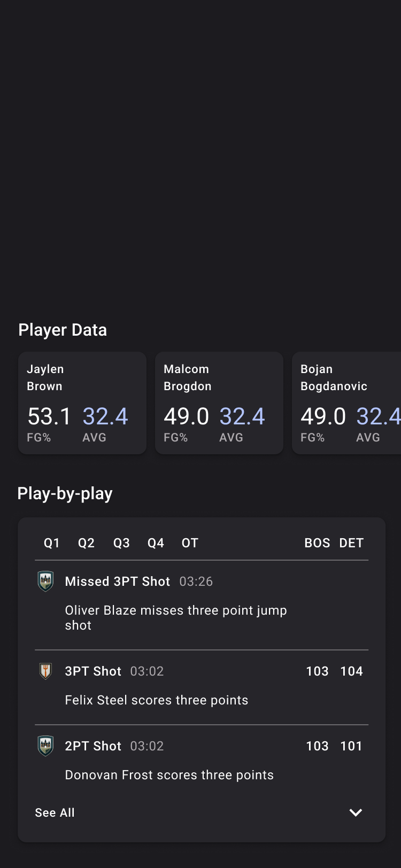The height and width of the screenshot is (868, 401).
Task: Click Malcom Brogdon's 32.4 AVG value
Action: pos(242,416)
